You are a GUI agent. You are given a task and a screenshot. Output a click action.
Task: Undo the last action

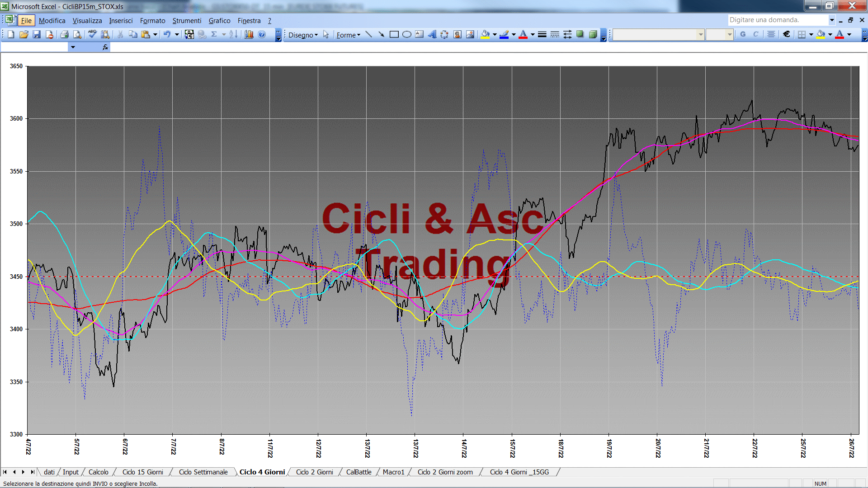coord(167,34)
